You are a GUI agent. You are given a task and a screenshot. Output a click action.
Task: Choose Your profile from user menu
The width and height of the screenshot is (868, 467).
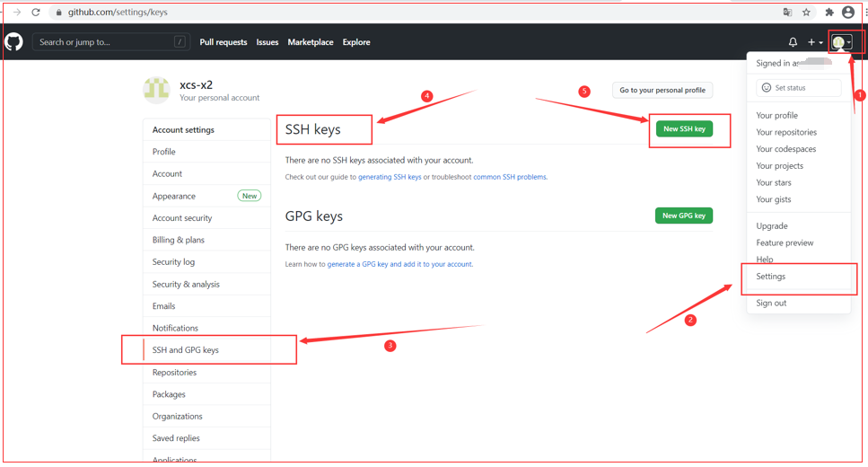pyautogui.click(x=798, y=115)
